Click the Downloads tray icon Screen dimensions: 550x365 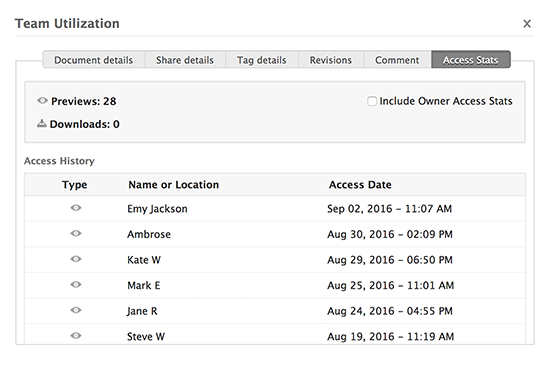pos(42,123)
